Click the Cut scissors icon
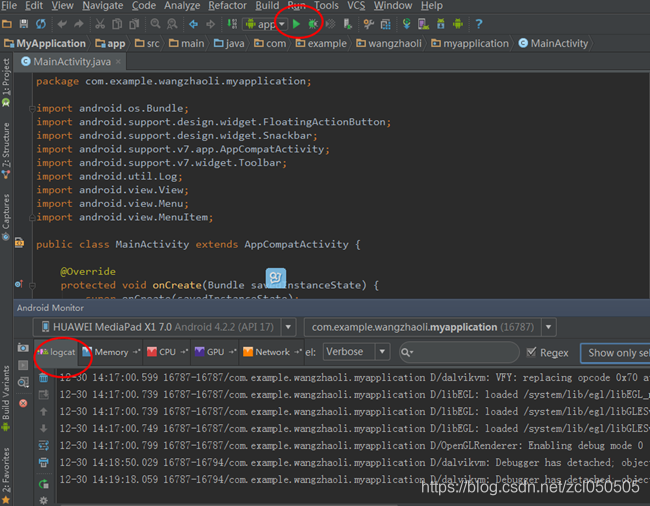Image resolution: width=650 pixels, height=506 pixels. (100, 24)
